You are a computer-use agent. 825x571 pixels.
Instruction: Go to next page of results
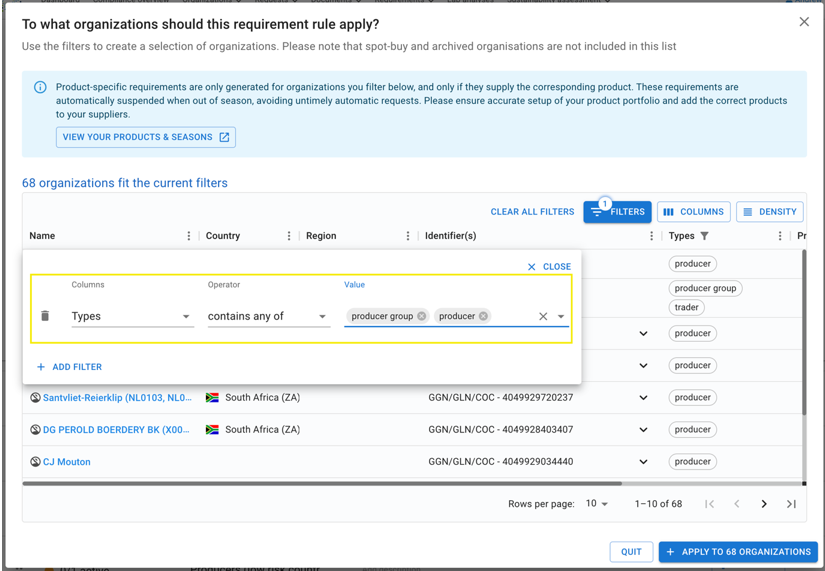click(764, 504)
